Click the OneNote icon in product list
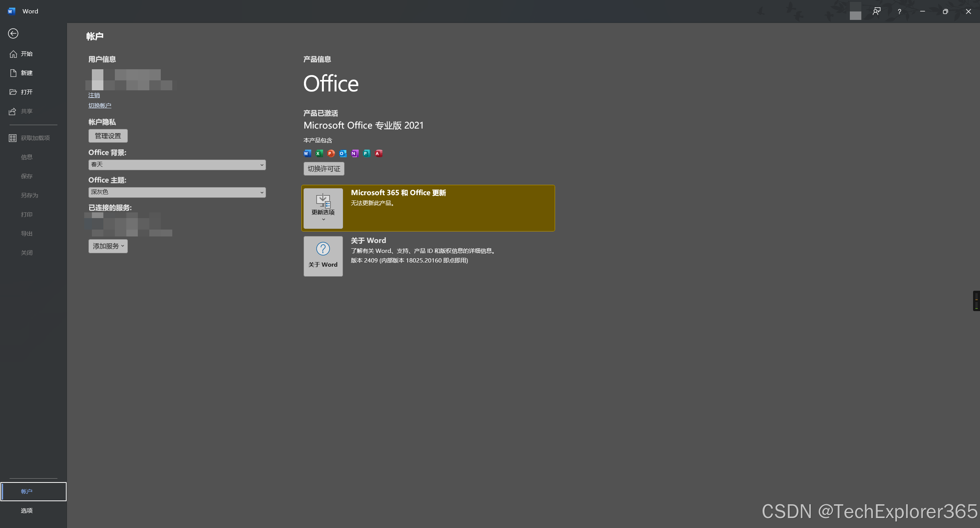The height and width of the screenshot is (528, 980). click(355, 153)
